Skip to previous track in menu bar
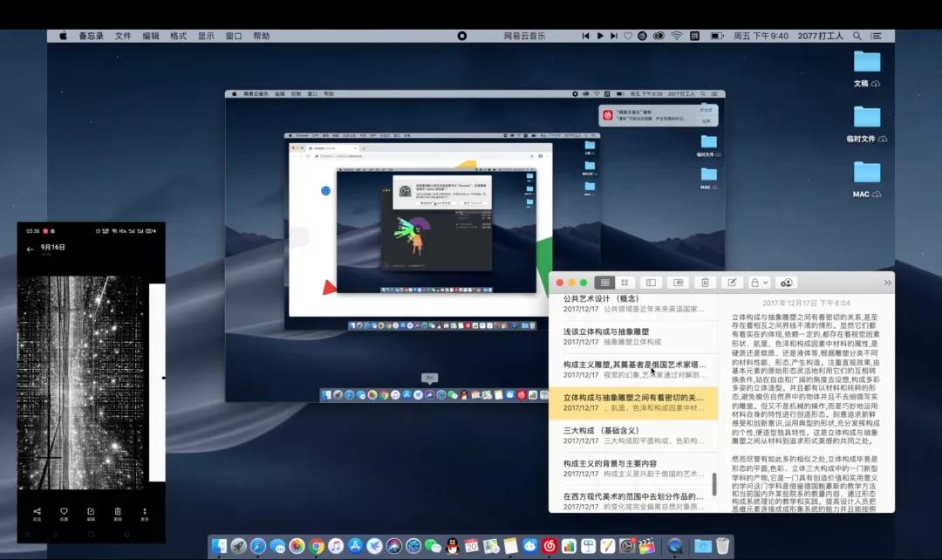This screenshot has width=942, height=560. point(585,36)
